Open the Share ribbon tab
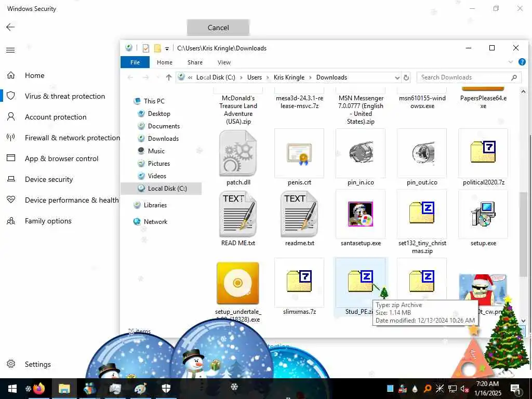532x399 pixels. (195, 62)
